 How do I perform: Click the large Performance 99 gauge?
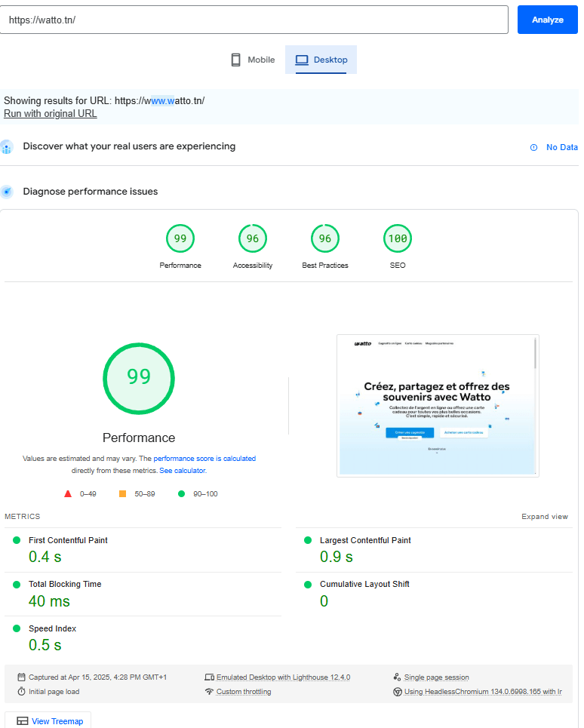(139, 377)
